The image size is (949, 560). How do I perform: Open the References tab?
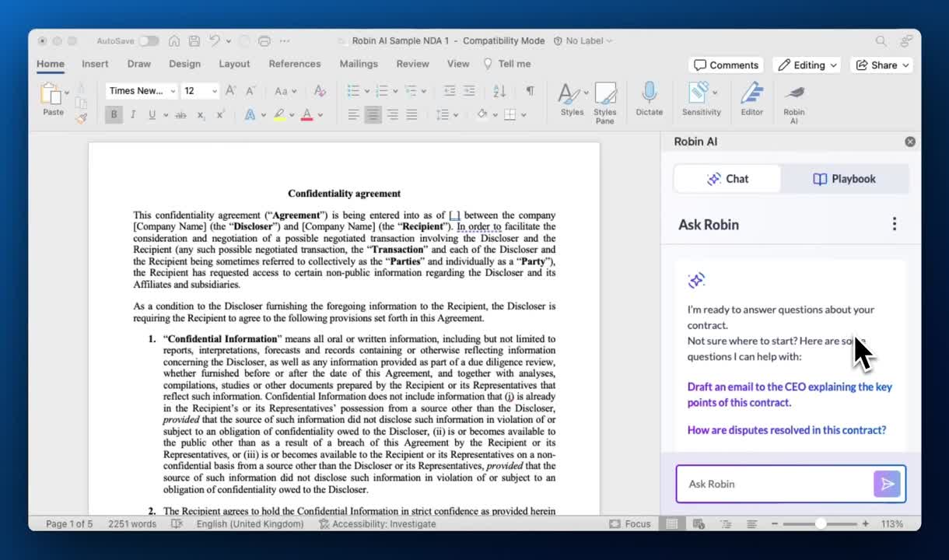pyautogui.click(x=295, y=64)
